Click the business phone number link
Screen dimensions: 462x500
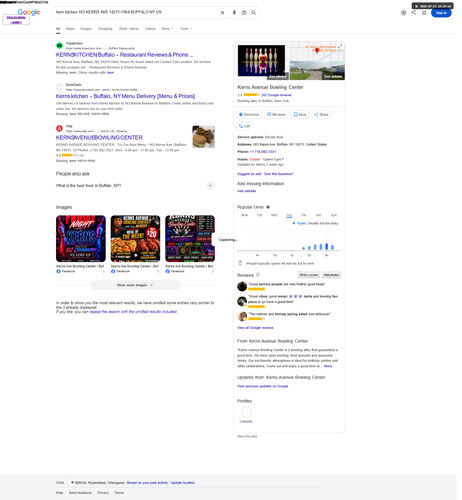point(263,152)
